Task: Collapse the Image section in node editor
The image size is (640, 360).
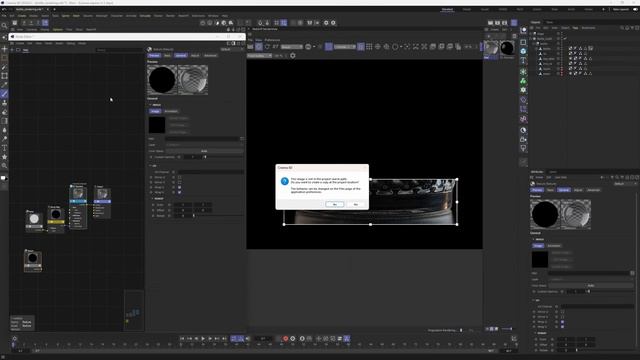Action: pyautogui.click(x=150, y=105)
